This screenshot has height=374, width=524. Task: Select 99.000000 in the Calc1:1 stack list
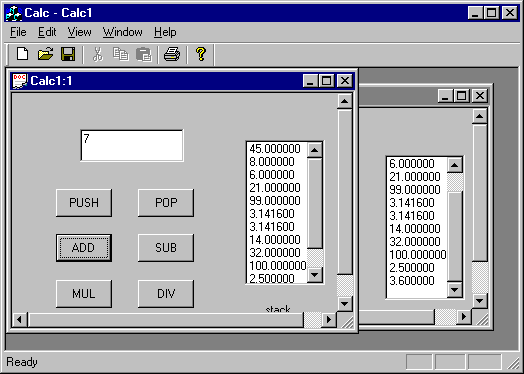[x=275, y=201]
